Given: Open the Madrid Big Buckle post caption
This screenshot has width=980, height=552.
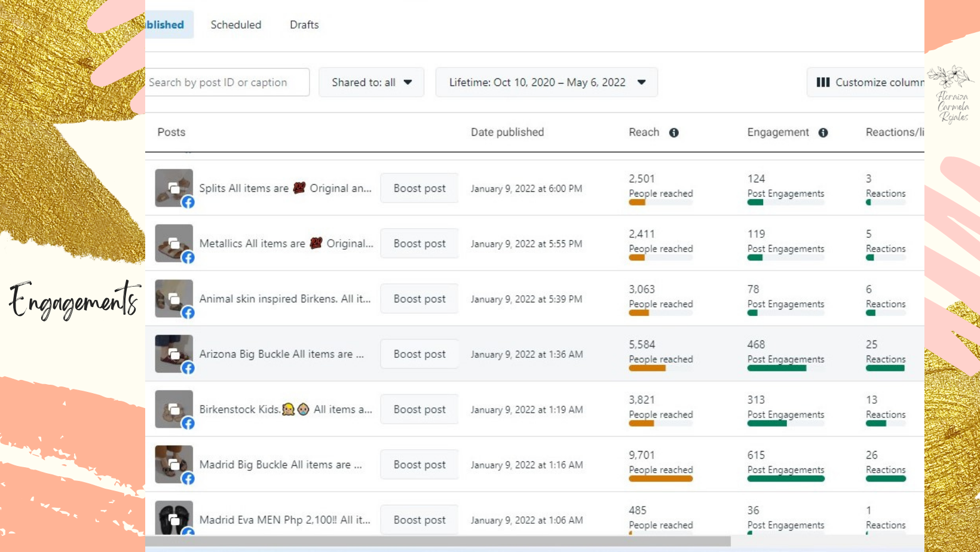Looking at the screenshot, I should [x=280, y=465].
